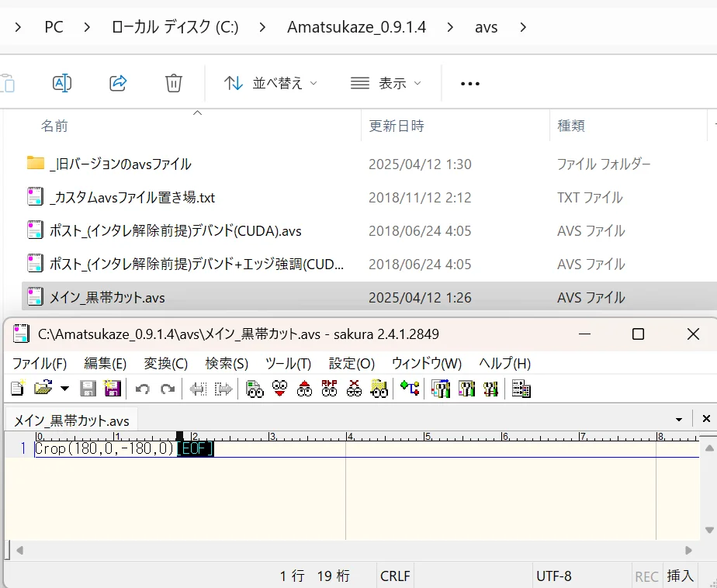Select the _旧バージョンのavsファイル folder

pyautogui.click(x=119, y=164)
